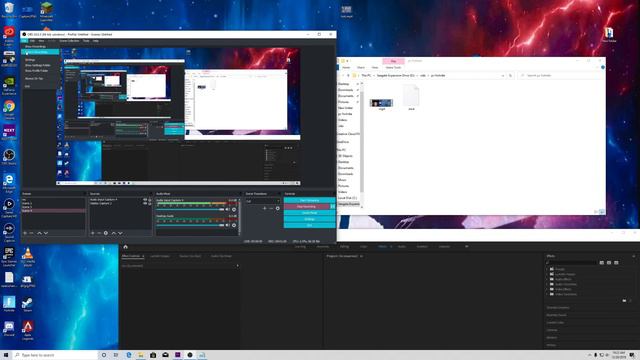Image resolution: width=640 pixels, height=360 pixels.
Task: Open transition properties gear in Scene Transitions
Action: coord(278,208)
